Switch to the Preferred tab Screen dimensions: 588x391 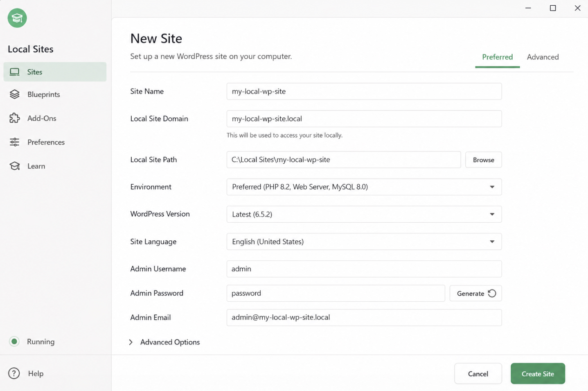pos(497,57)
